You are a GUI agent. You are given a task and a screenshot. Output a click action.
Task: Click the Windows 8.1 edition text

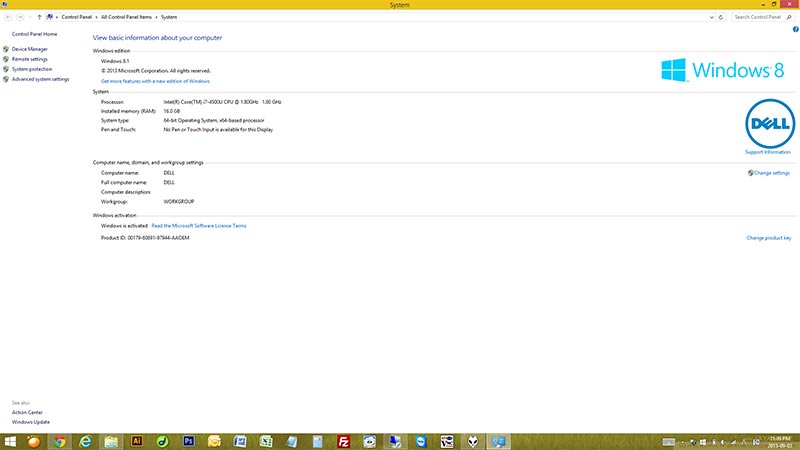(115, 61)
